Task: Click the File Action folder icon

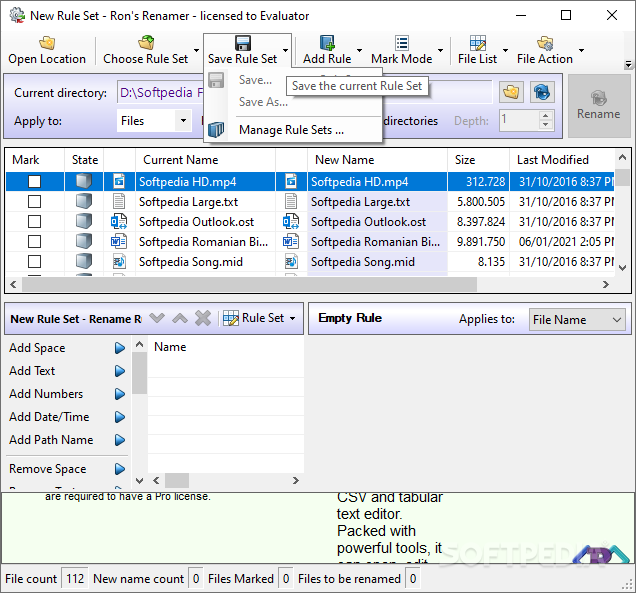Action: coord(545,43)
